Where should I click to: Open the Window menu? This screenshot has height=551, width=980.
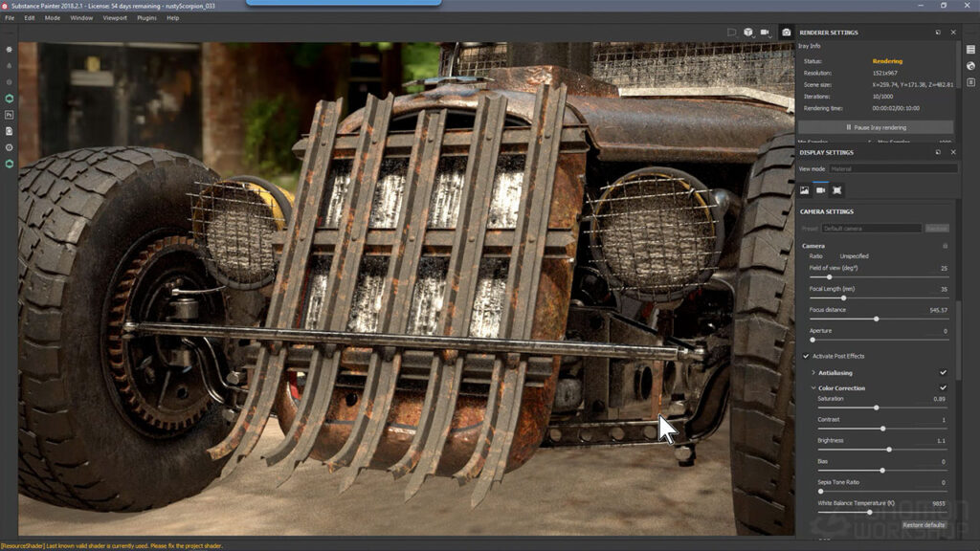tap(81, 18)
